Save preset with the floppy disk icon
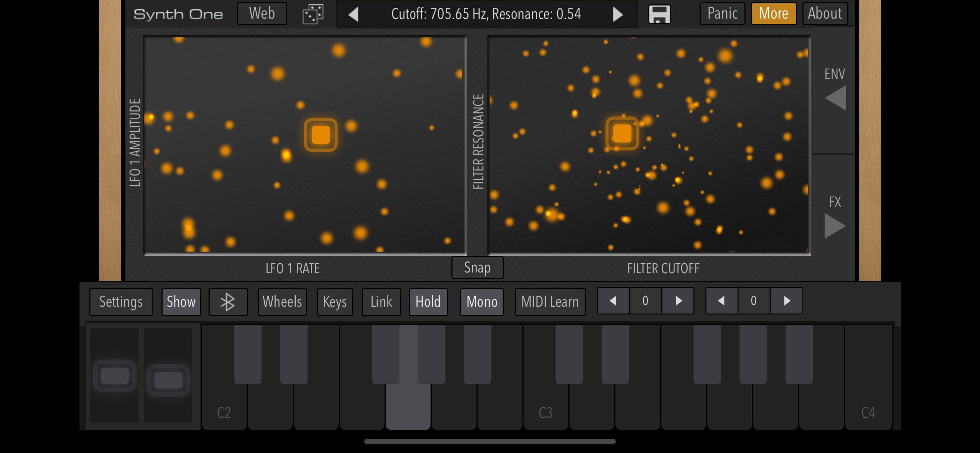This screenshot has height=453, width=980. [659, 14]
